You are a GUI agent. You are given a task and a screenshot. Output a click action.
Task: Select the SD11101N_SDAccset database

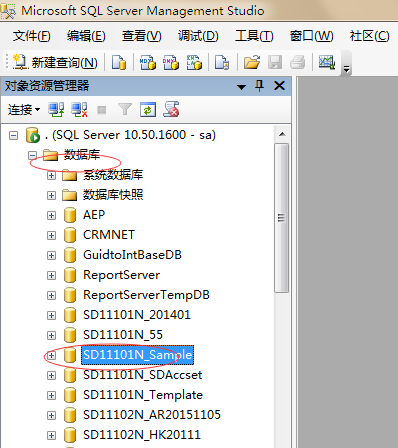click(x=143, y=375)
